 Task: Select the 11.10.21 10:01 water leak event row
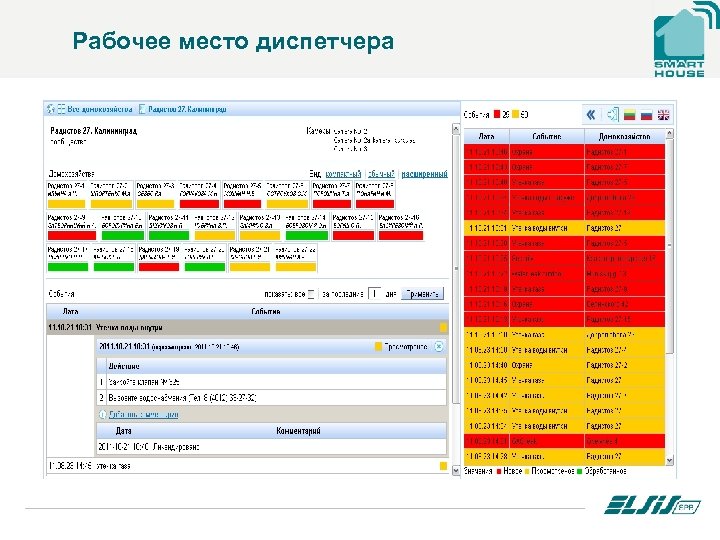click(248, 328)
